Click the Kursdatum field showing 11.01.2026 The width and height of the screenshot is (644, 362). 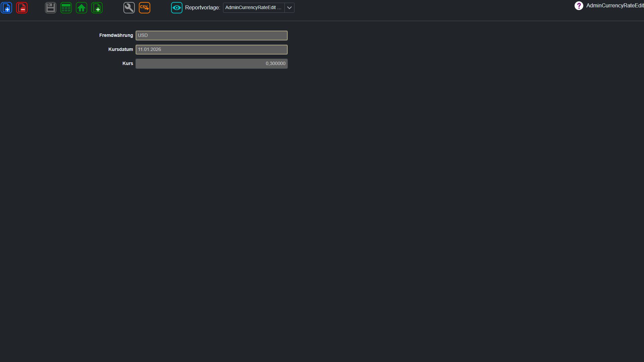coord(212,50)
